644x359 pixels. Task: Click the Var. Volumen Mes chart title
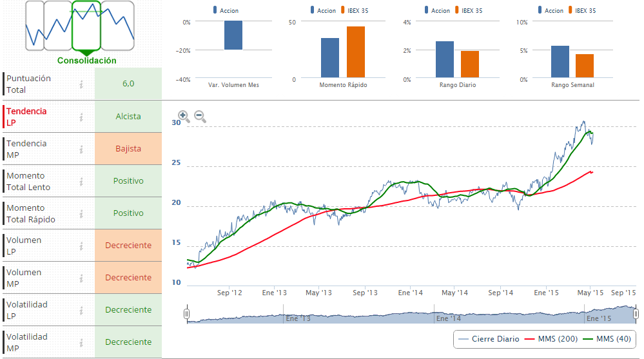(x=234, y=84)
